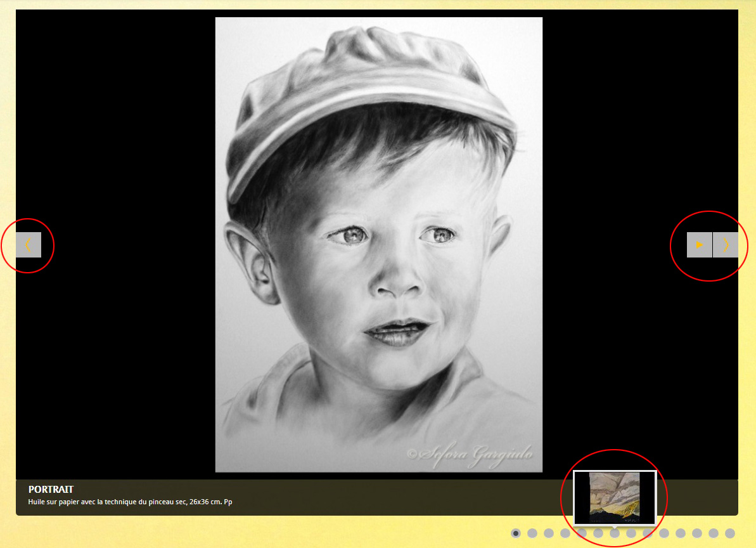This screenshot has width=756, height=548.
Task: Jump to the fifth slide dot
Action: click(582, 533)
